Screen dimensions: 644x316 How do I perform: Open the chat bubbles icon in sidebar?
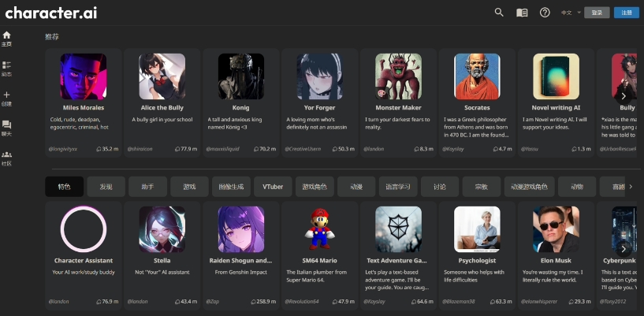6,125
